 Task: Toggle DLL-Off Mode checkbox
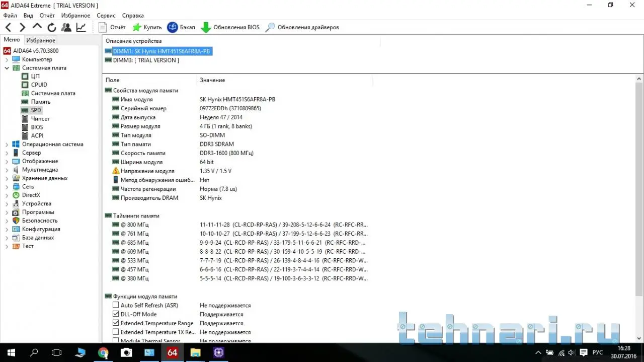(116, 314)
